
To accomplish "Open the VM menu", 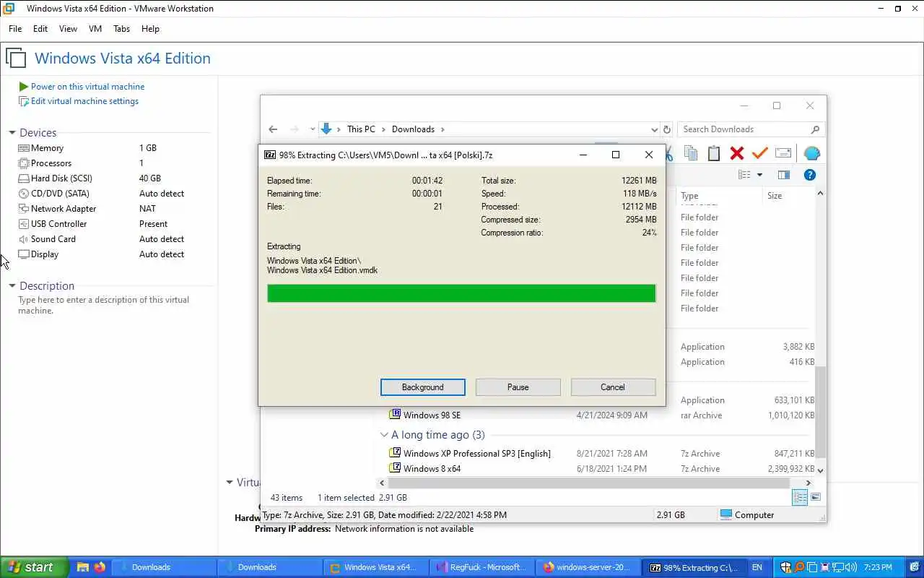I will (x=95, y=29).
